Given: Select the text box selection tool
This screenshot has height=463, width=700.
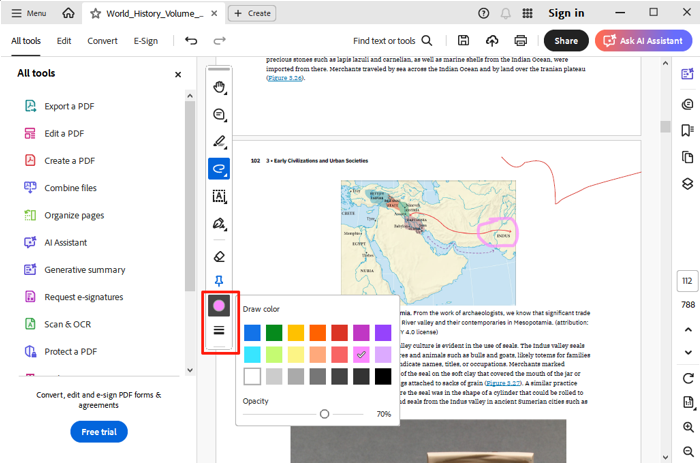Looking at the screenshot, I should tap(219, 196).
